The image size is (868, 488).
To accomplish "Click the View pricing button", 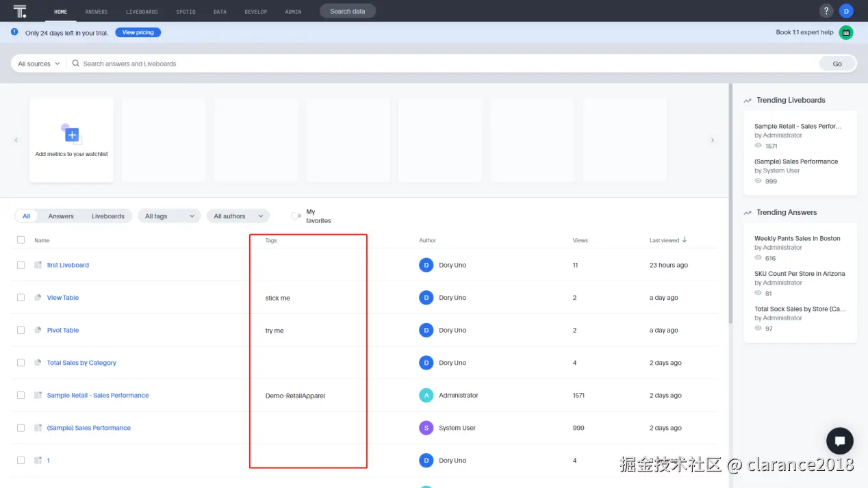I will (138, 32).
